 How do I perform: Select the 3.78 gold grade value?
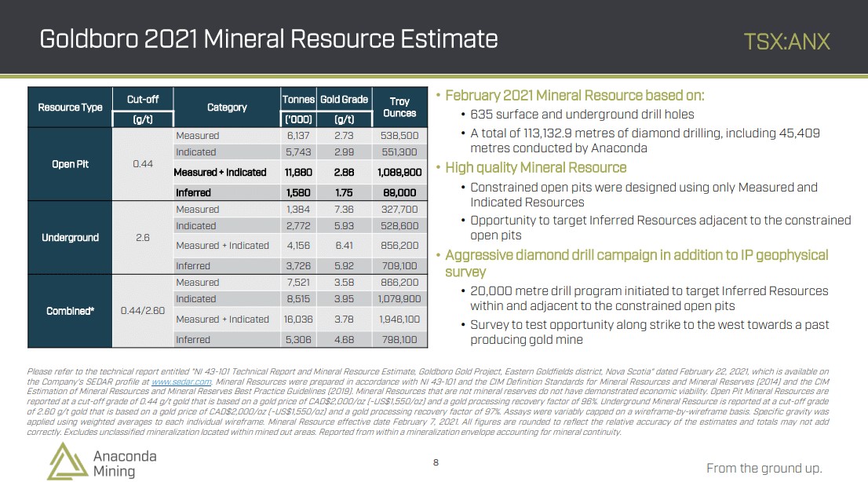pyautogui.click(x=345, y=320)
